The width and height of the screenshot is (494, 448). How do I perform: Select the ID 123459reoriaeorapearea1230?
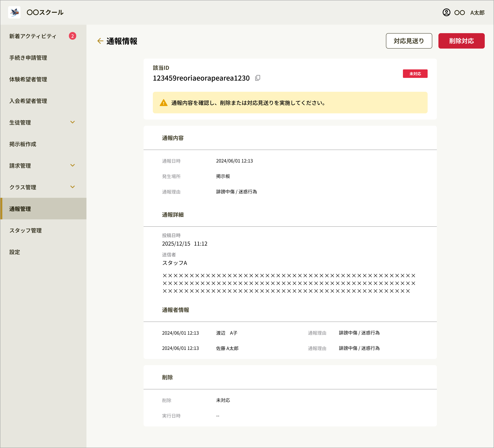[201, 78]
